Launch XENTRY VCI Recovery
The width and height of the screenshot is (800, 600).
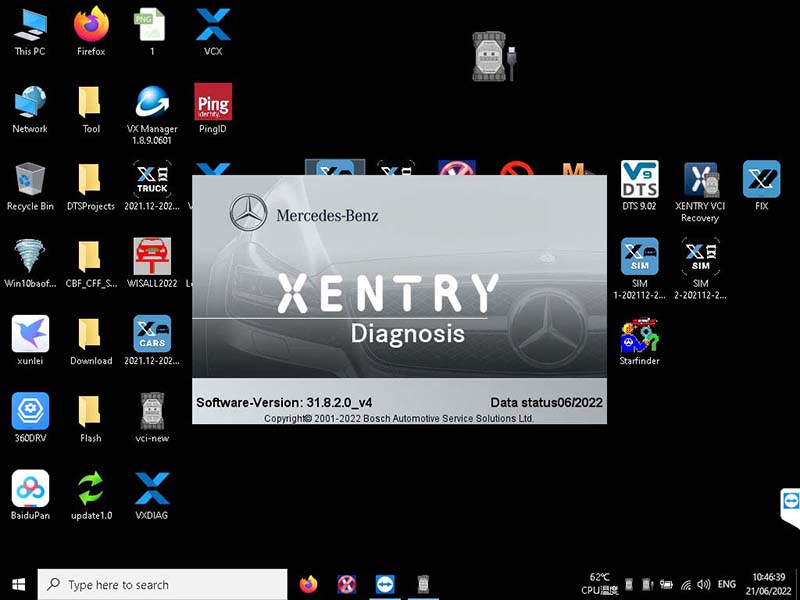(x=700, y=192)
